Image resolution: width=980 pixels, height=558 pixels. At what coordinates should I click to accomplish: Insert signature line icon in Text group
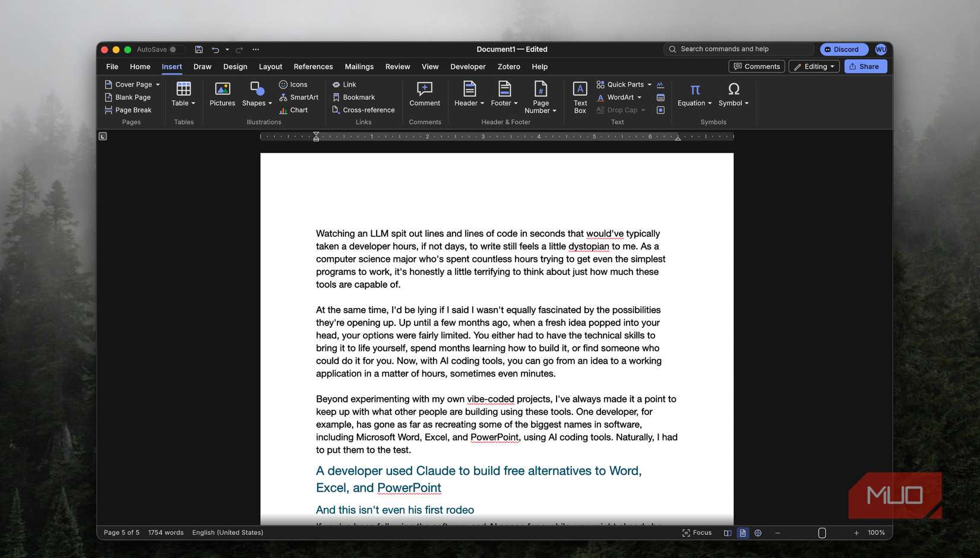click(660, 85)
